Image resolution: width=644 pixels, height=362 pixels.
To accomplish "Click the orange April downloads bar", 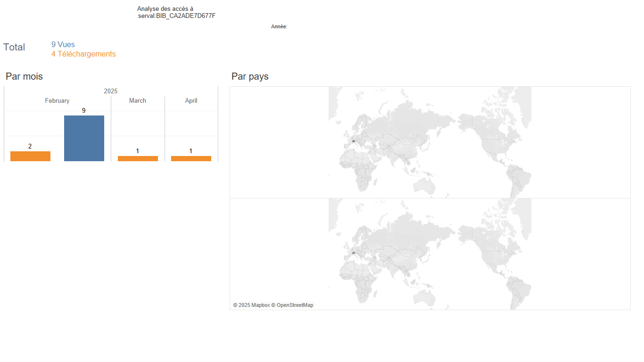I will click(x=191, y=158).
